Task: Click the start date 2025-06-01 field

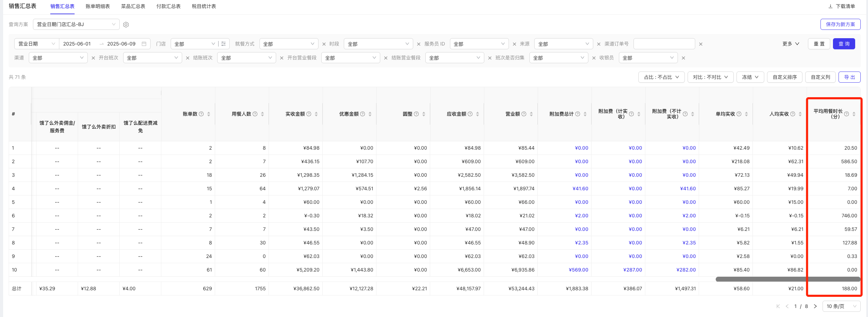Action: (x=77, y=44)
